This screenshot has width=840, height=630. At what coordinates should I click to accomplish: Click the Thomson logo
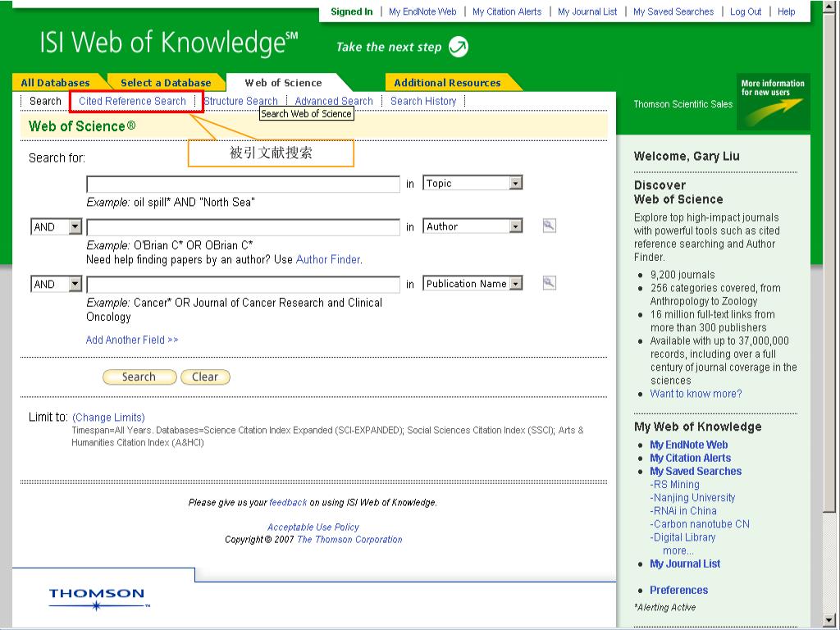[99, 599]
